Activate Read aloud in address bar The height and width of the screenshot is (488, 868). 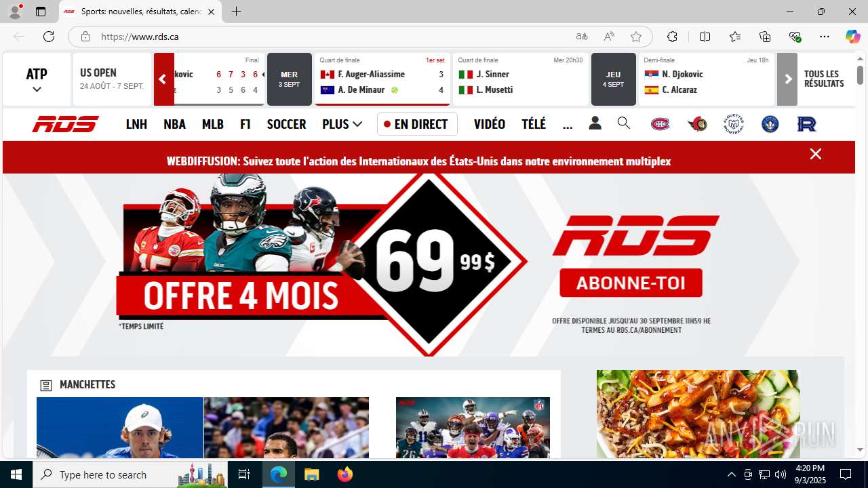pyautogui.click(x=609, y=37)
